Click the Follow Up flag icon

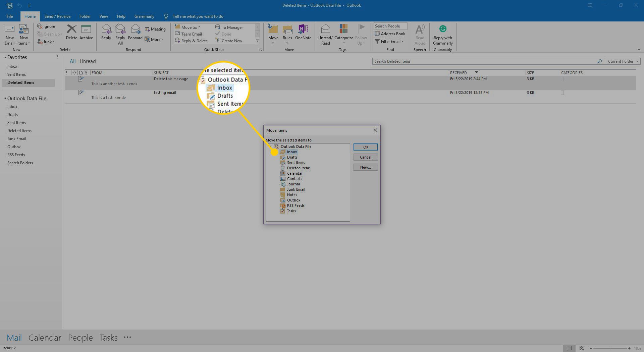tap(361, 29)
